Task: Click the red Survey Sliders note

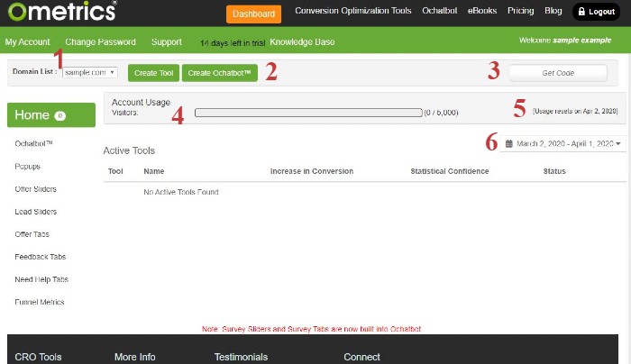Action: pyautogui.click(x=312, y=329)
